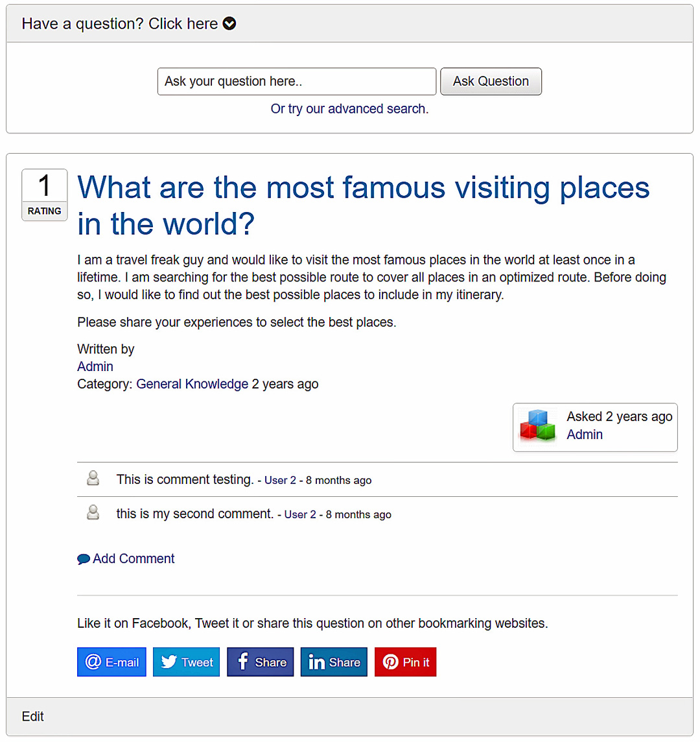
Task: Open the General Knowledge category link
Action: (x=192, y=384)
